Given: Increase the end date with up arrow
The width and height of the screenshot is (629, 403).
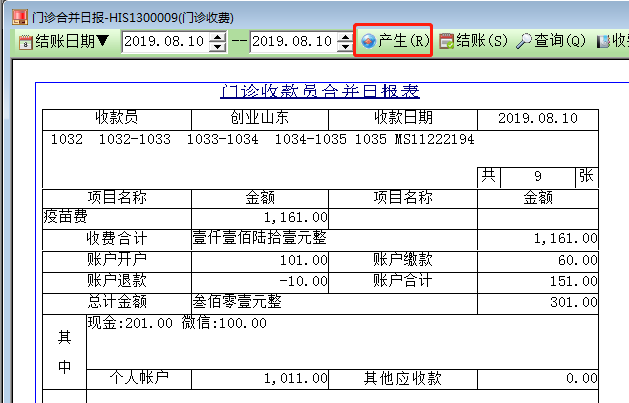Looking at the screenshot, I should pos(345,37).
